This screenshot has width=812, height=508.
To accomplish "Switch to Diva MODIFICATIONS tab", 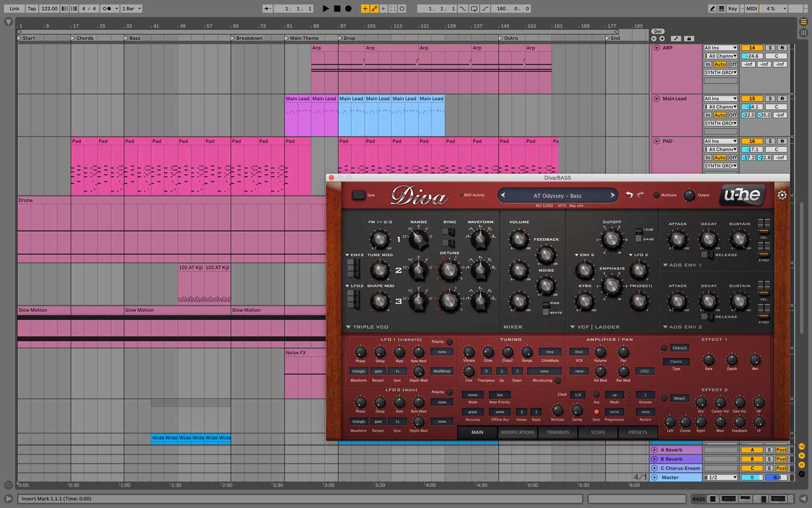I will click(518, 432).
